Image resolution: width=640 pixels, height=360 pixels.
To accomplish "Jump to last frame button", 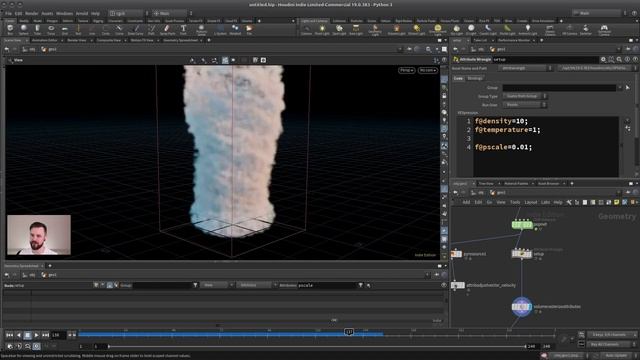I will tap(45, 335).
